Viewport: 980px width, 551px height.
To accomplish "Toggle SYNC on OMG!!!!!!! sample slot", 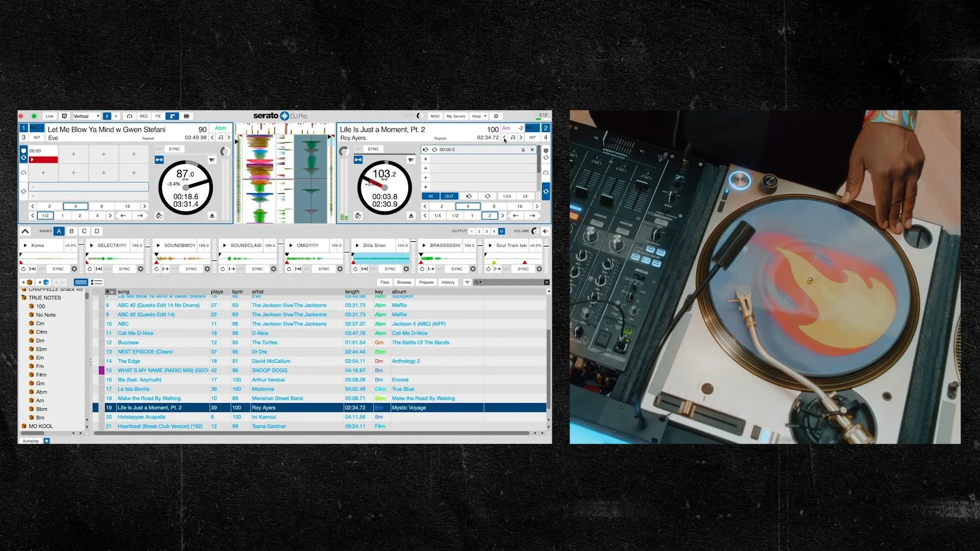I will click(324, 269).
